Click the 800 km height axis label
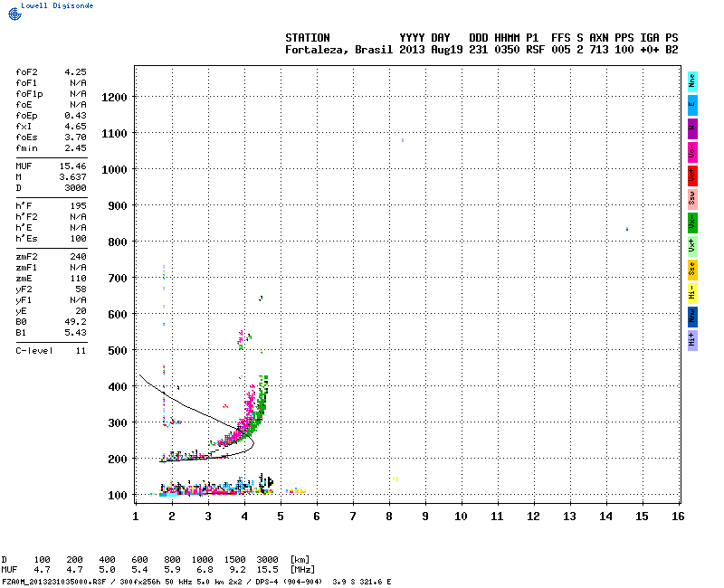Viewport: 724px width, 588px height. pos(117,242)
